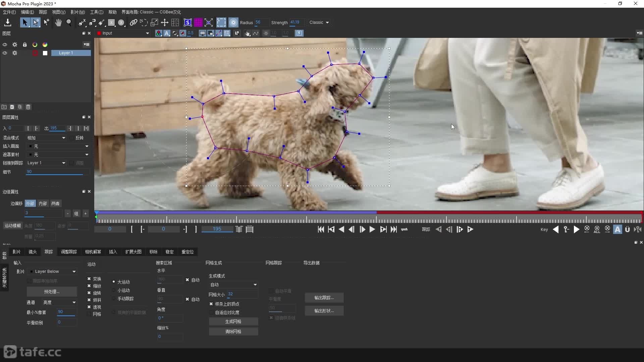Switch to the 调整跟踪 tab

pos(69,252)
